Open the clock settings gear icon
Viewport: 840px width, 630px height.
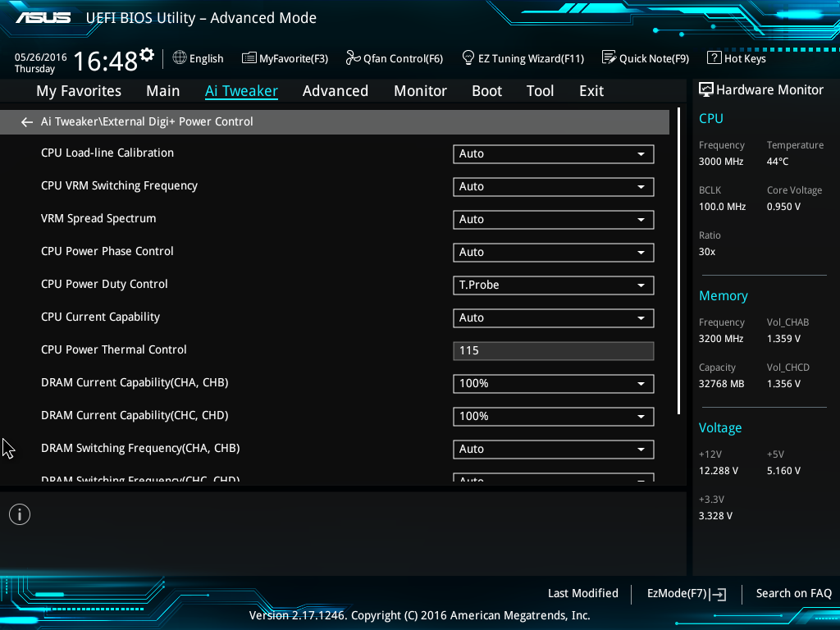click(x=147, y=55)
